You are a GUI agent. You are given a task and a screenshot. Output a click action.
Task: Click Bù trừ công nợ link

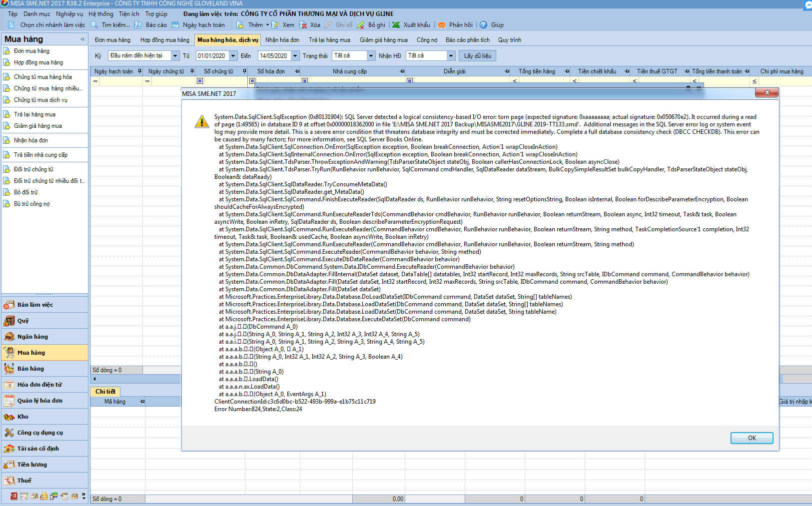click(31, 204)
